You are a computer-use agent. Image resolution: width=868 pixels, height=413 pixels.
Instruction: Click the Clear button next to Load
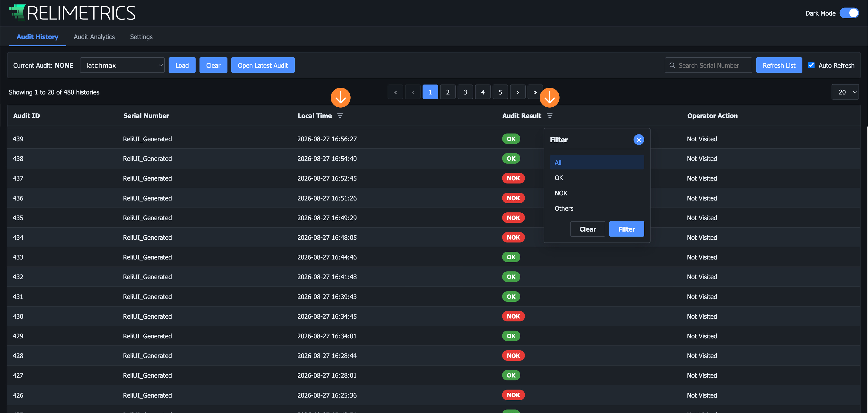click(x=213, y=65)
